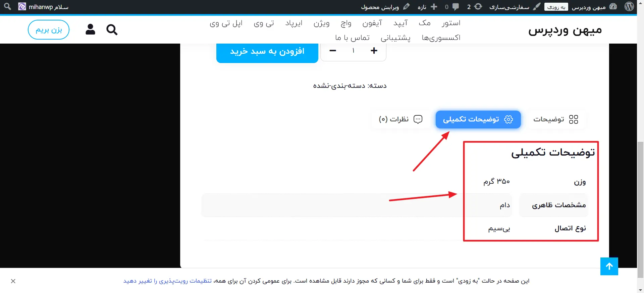The width and height of the screenshot is (644, 293).
Task: Open the 'اپل تی وی' menu item
Action: click(x=226, y=23)
